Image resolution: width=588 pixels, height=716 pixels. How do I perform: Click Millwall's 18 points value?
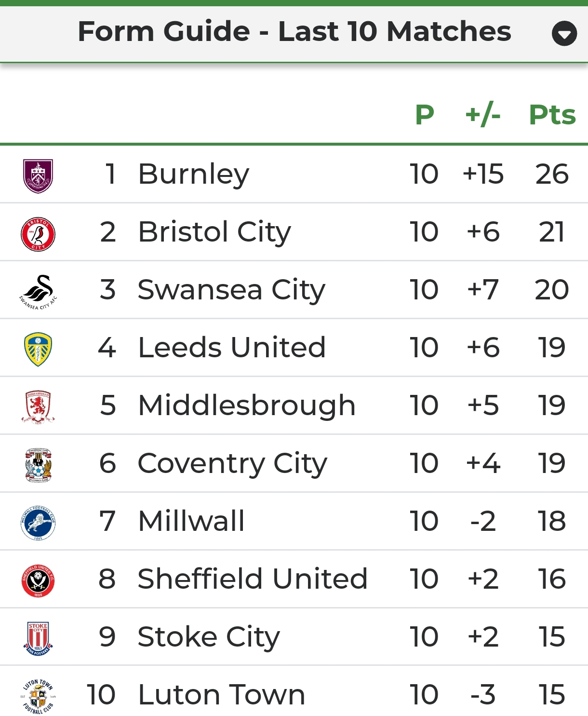coord(552,521)
